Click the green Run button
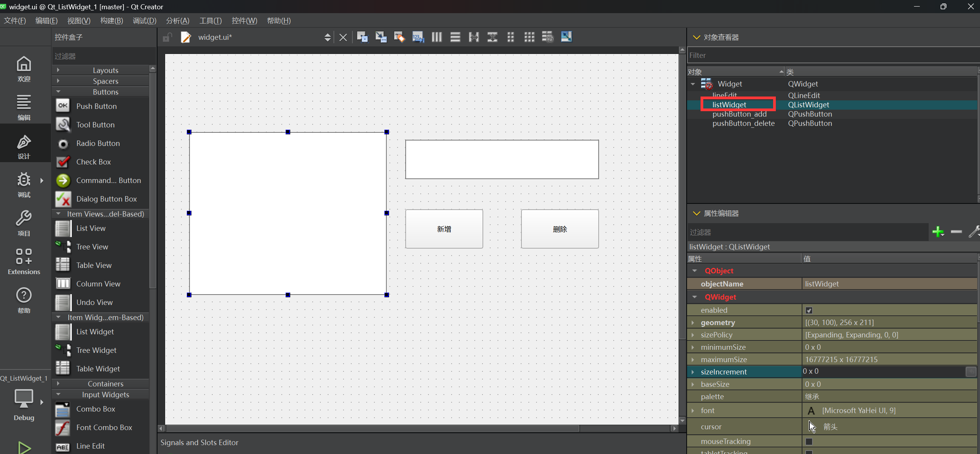980x454 pixels. [24, 448]
